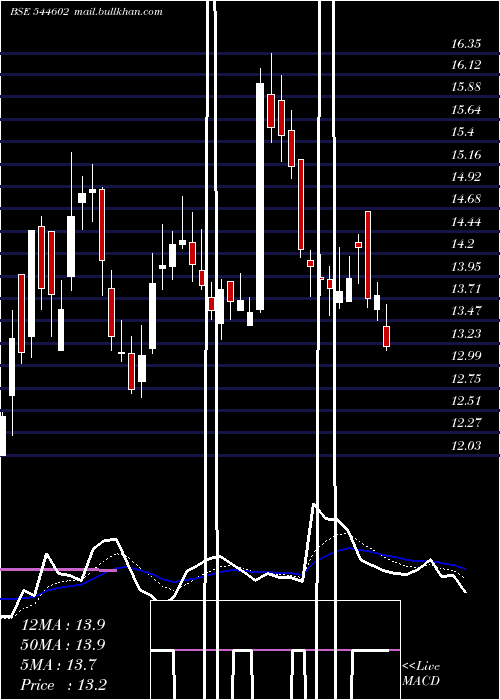The height and width of the screenshot is (700, 500).
Task: Click the 14.92 price label
Action: pos(466,177)
